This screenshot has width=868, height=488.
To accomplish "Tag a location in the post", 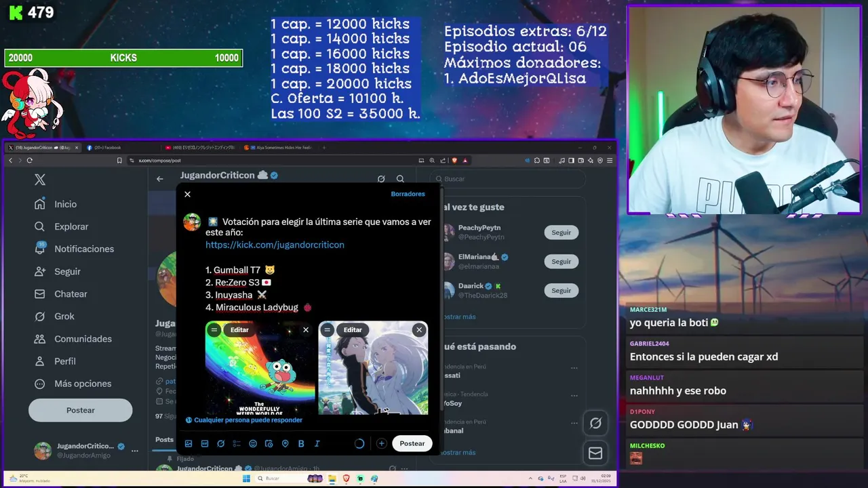I will pos(285,443).
